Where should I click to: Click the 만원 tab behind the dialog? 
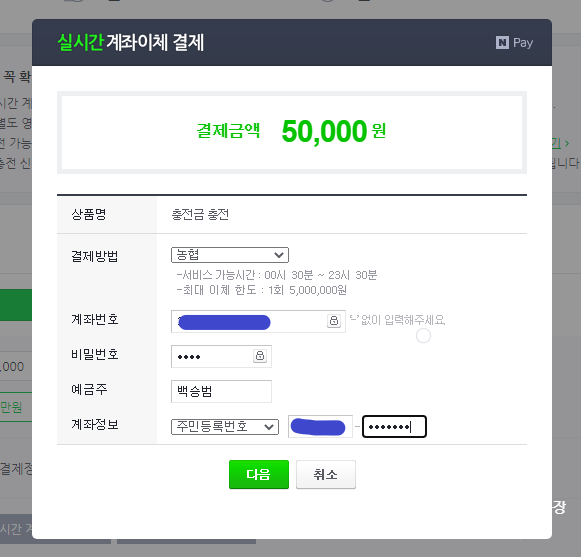point(11,407)
